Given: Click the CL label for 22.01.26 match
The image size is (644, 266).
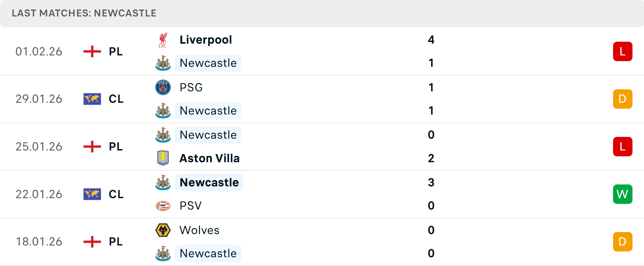Looking at the screenshot, I should pos(116,194).
